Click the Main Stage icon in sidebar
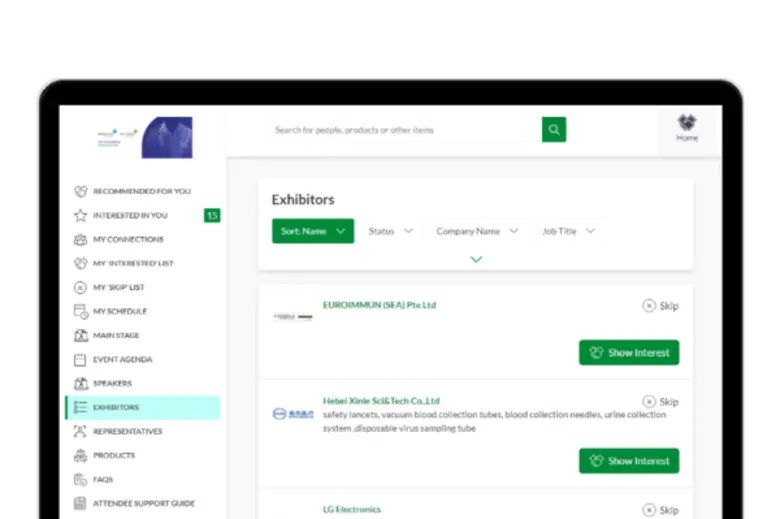Viewport: 780px width, 519px height. (x=81, y=335)
